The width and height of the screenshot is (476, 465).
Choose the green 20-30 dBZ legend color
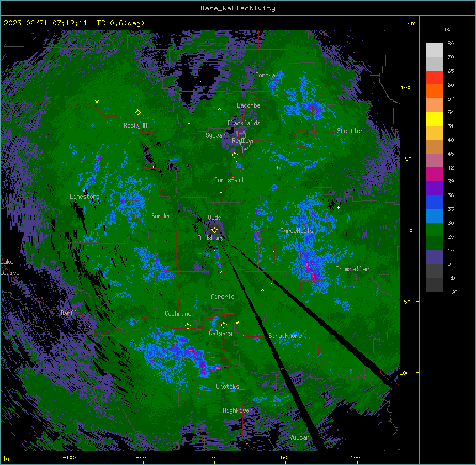coord(434,230)
